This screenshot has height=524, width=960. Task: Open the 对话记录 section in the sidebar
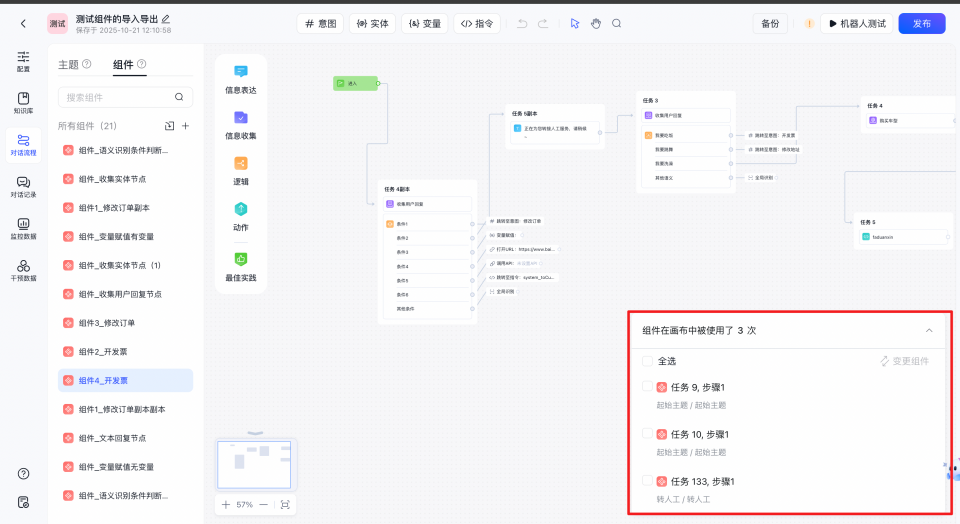click(x=23, y=187)
